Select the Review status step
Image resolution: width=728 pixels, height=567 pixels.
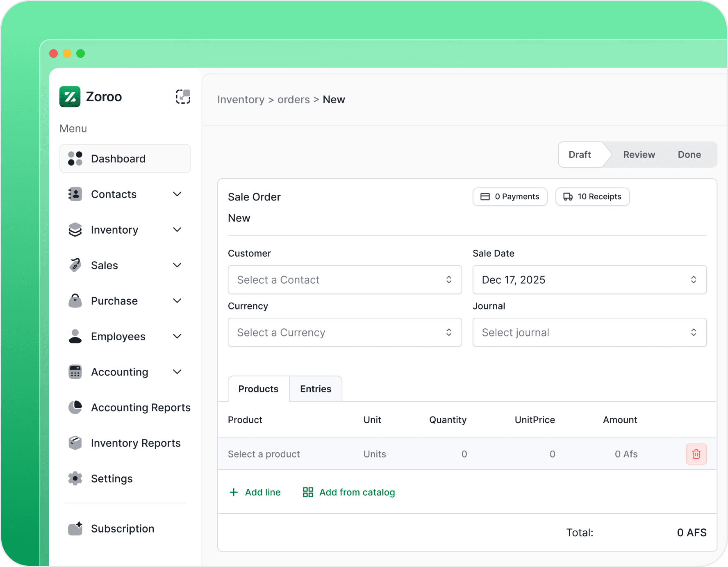click(x=639, y=155)
